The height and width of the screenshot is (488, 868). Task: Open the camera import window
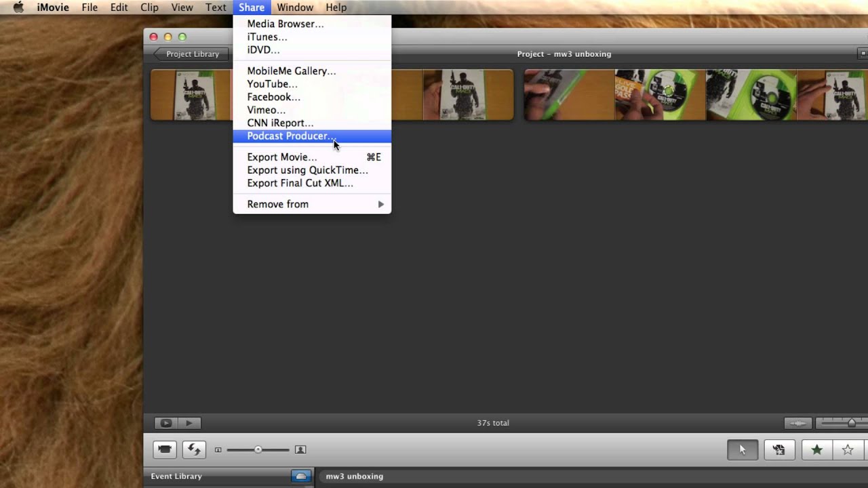click(x=165, y=449)
